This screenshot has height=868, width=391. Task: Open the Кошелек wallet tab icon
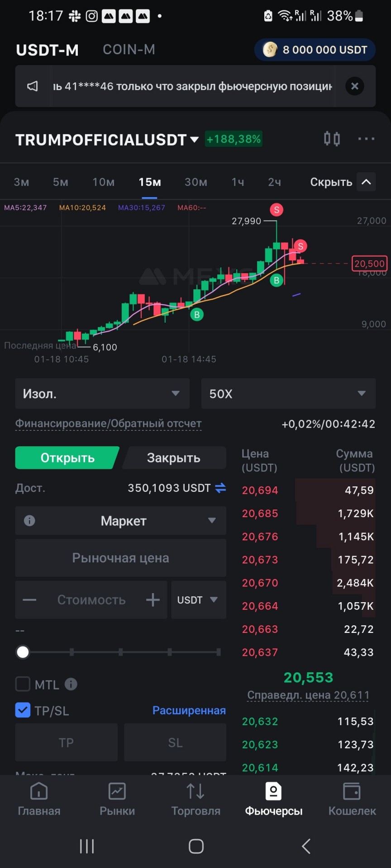352,792
